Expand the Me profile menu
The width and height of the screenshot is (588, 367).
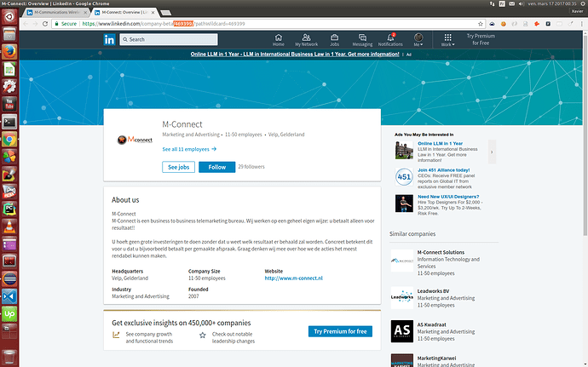pos(418,40)
